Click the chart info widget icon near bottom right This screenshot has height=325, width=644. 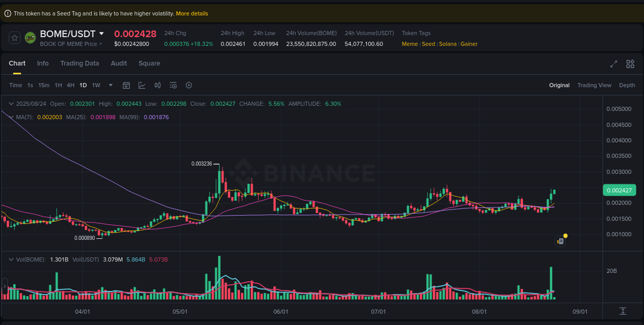point(561,241)
